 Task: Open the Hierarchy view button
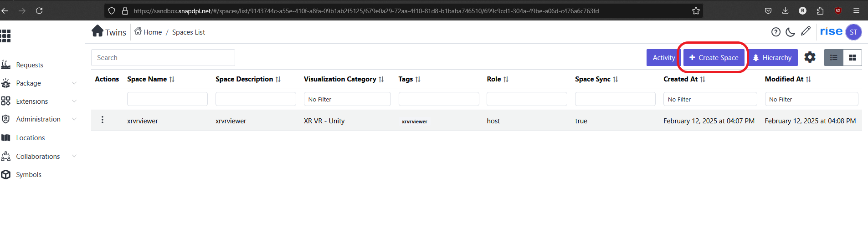coord(772,58)
